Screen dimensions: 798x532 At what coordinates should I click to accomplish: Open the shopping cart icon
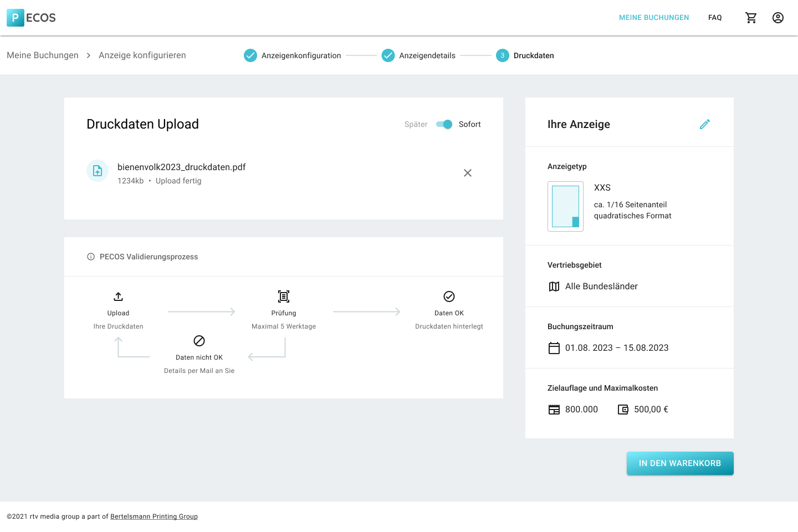[751, 18]
